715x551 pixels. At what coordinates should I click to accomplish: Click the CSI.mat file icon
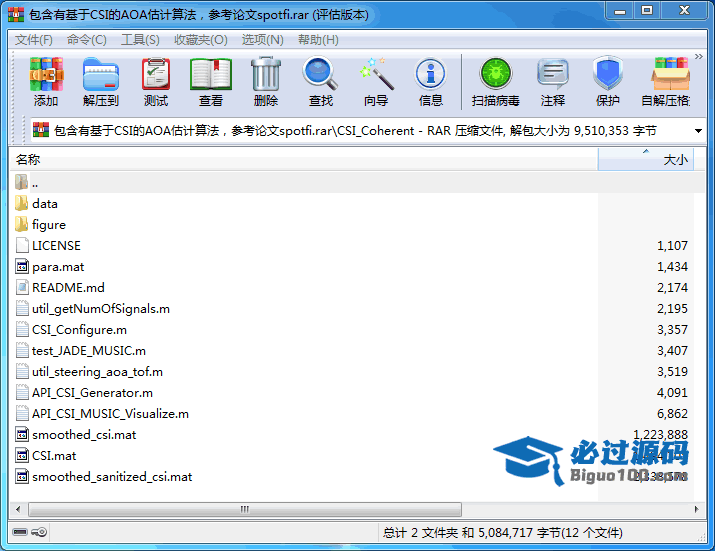[22, 455]
